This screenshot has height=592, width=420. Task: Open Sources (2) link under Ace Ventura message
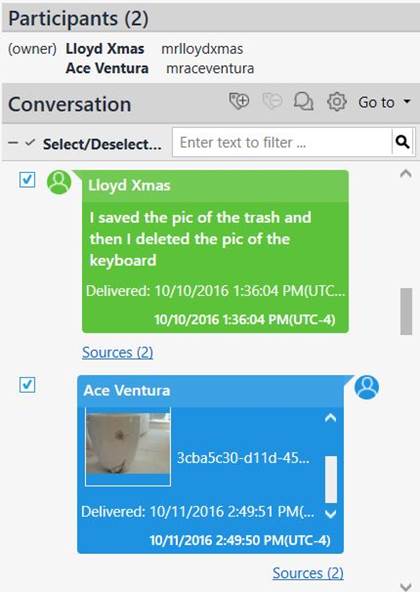pyautogui.click(x=308, y=573)
